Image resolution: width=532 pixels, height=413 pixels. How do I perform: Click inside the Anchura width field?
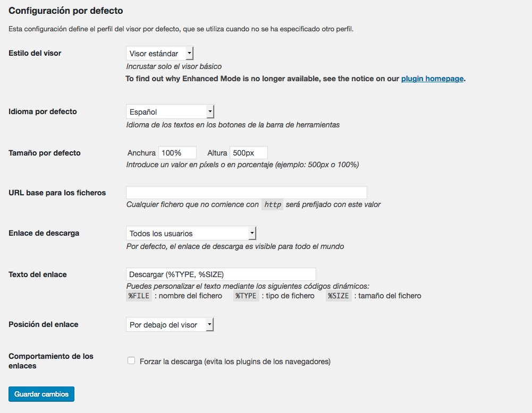[178, 152]
